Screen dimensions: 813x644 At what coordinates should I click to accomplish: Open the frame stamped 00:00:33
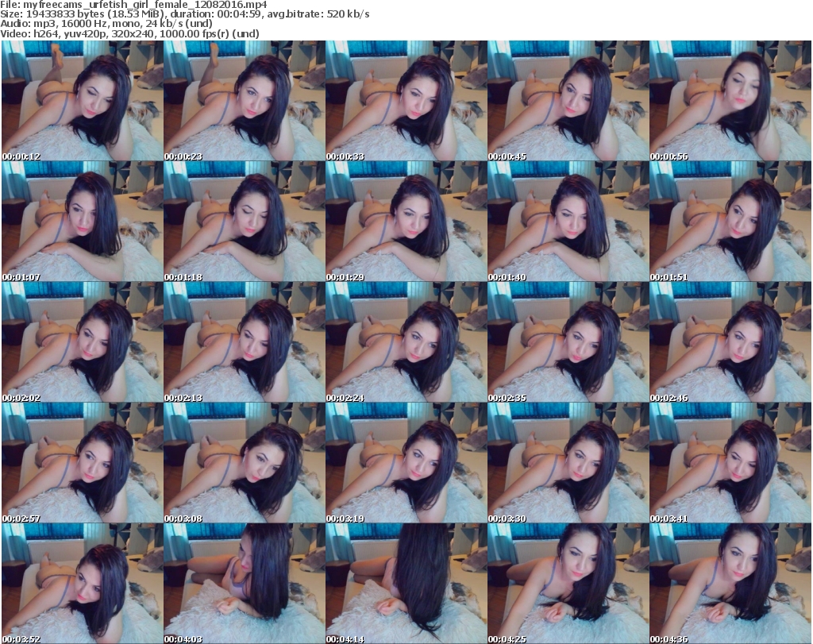[406, 101]
